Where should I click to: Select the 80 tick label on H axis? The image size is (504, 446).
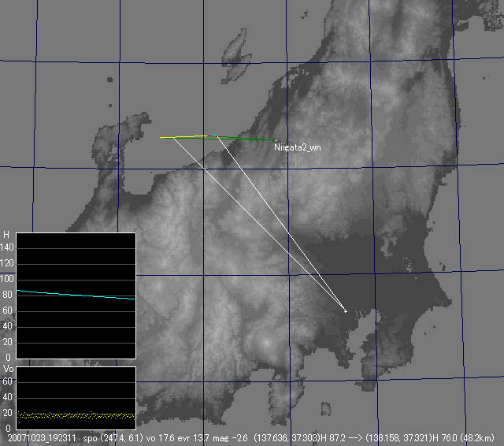[7, 295]
